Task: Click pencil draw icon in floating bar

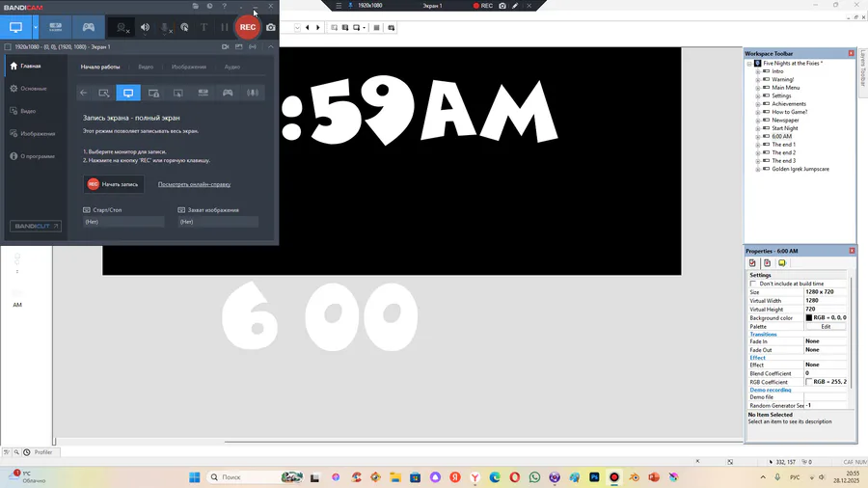Action: point(515,6)
